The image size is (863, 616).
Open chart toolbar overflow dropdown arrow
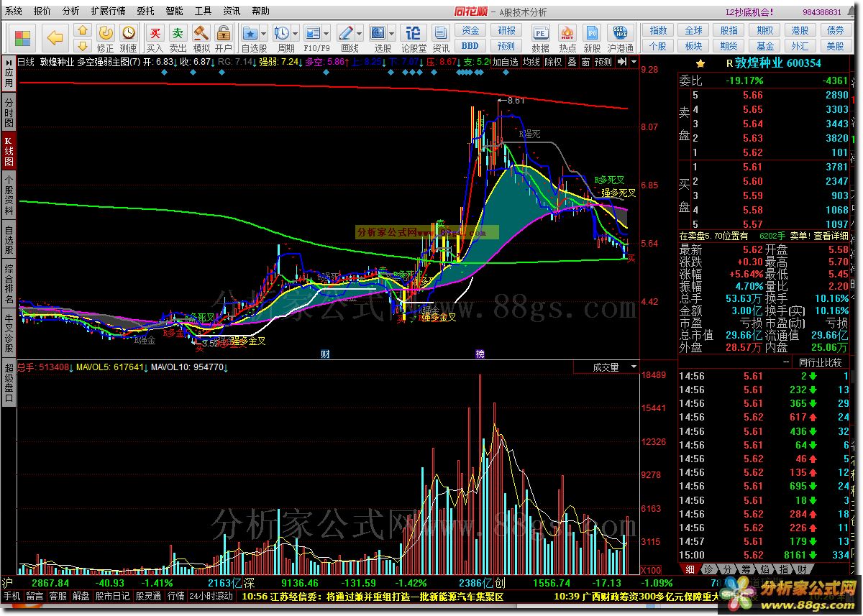[634, 62]
